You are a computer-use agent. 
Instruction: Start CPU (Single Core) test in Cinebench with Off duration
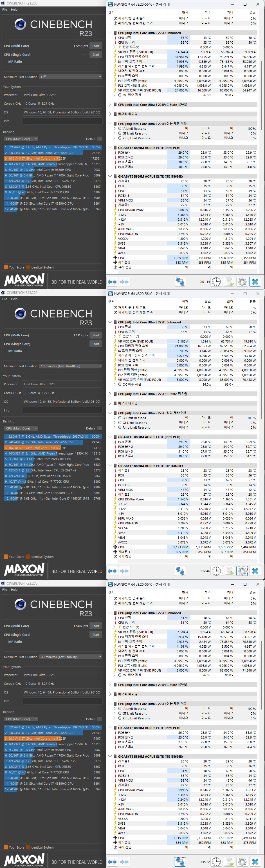coord(96,55)
